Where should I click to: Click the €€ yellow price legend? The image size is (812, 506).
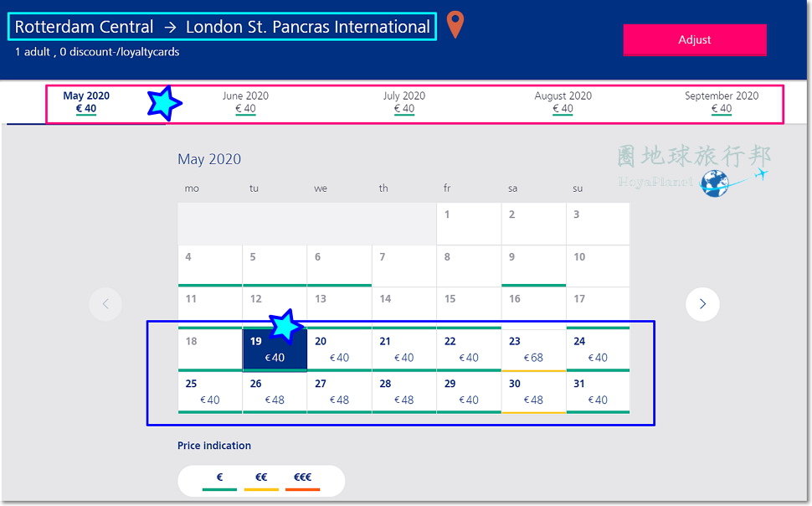[261, 481]
